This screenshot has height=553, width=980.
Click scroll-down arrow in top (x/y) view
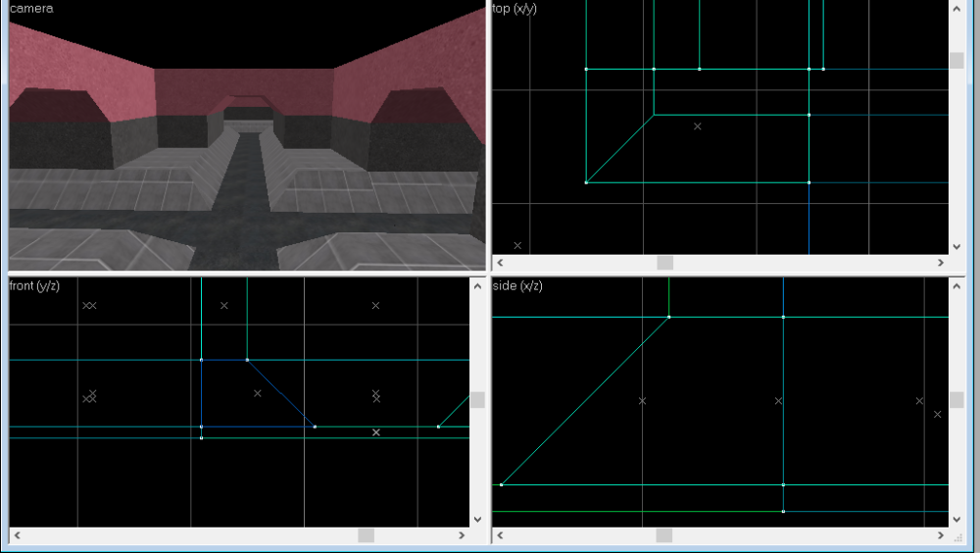tap(956, 246)
